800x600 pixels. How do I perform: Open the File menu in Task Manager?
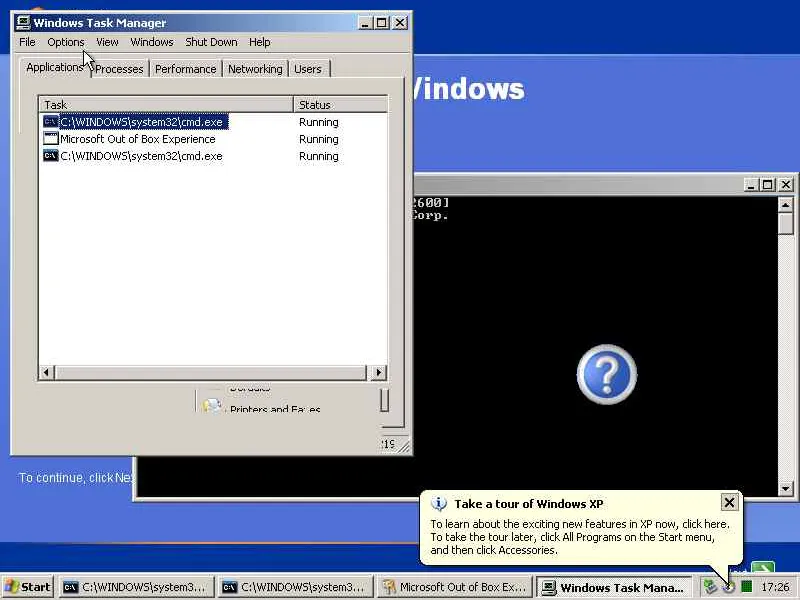(x=27, y=42)
